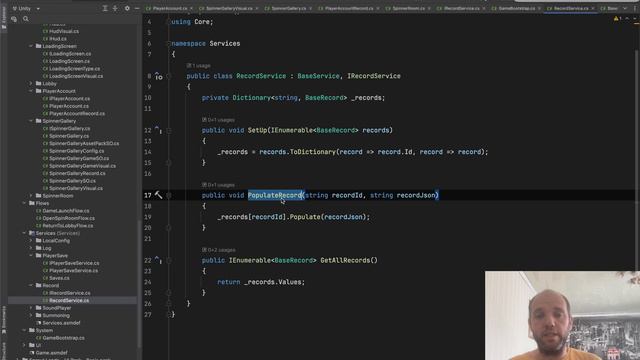Switch to the GameBootstrap.cs tab
This screenshot has height=360, width=640.
[516, 8]
